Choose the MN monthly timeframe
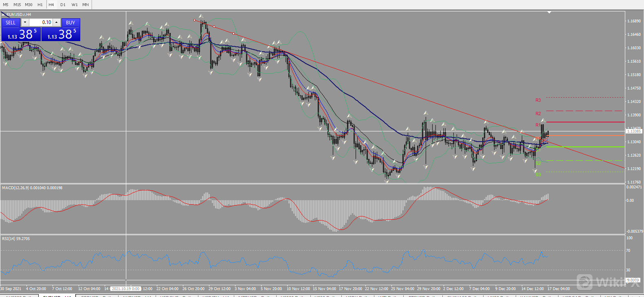Image resolution: width=644 pixels, height=297 pixels. (x=86, y=4)
